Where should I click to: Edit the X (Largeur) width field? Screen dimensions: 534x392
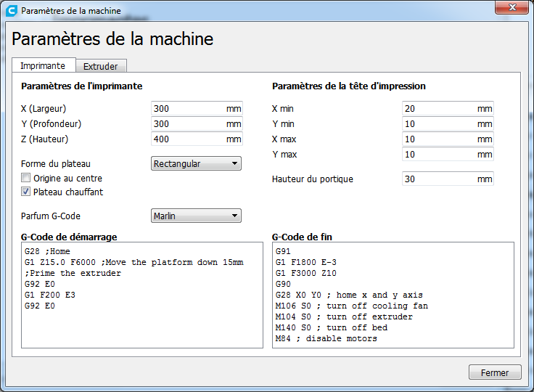click(197, 108)
